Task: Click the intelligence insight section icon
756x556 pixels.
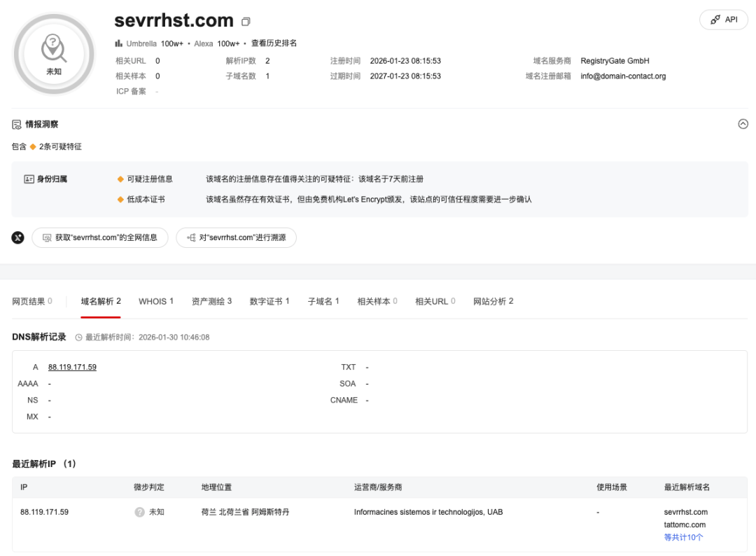Action: pyautogui.click(x=17, y=125)
